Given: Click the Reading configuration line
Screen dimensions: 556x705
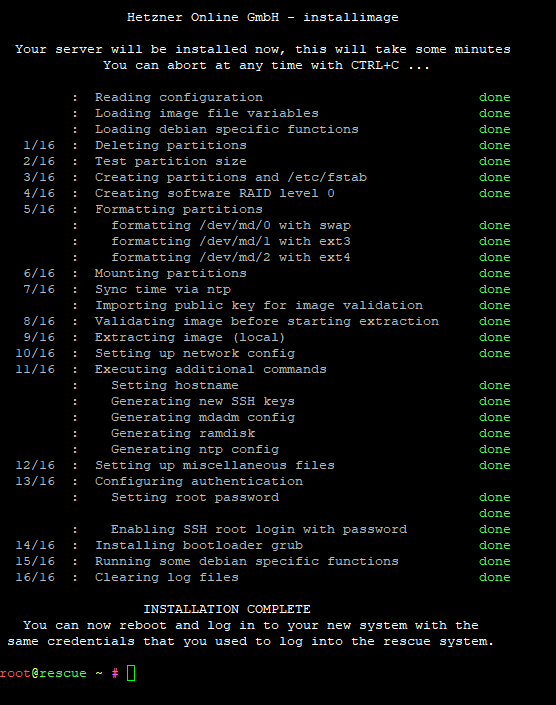Looking at the screenshot, I should coord(179,98).
